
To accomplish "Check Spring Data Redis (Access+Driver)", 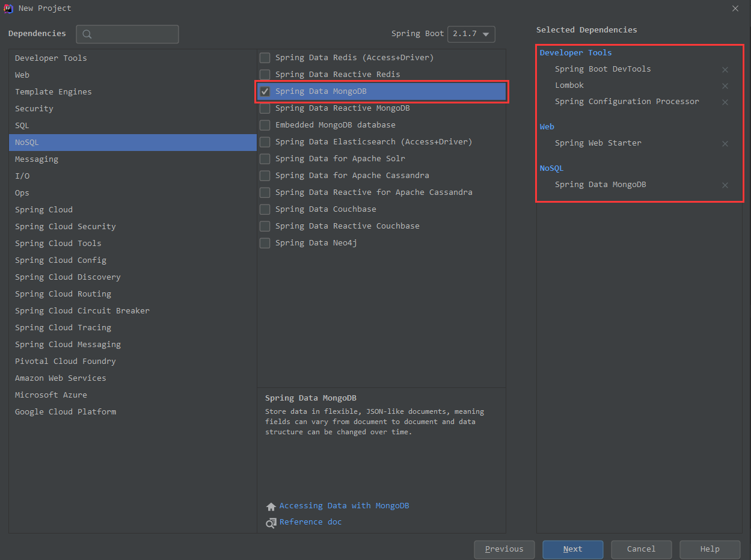I will [265, 58].
